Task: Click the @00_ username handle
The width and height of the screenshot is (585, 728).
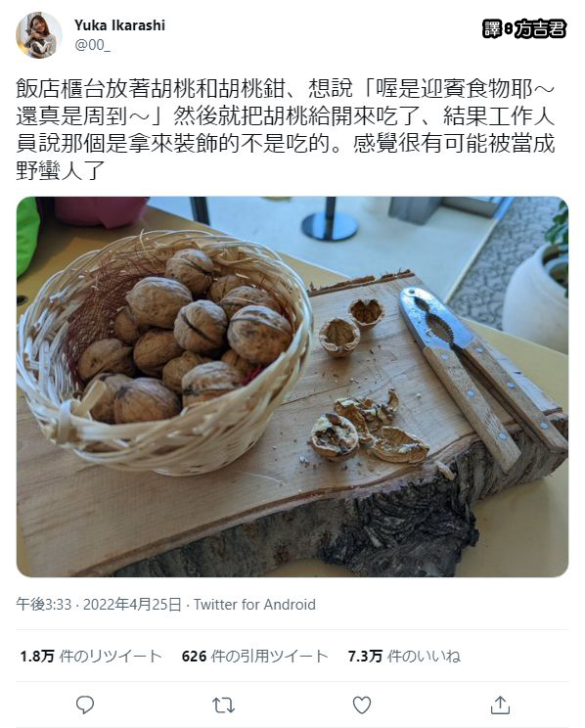Action: [93, 45]
